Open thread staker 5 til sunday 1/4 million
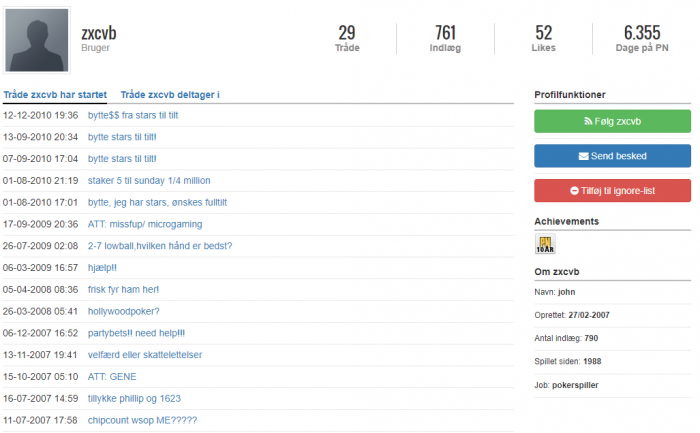The image size is (700, 433). [149, 180]
